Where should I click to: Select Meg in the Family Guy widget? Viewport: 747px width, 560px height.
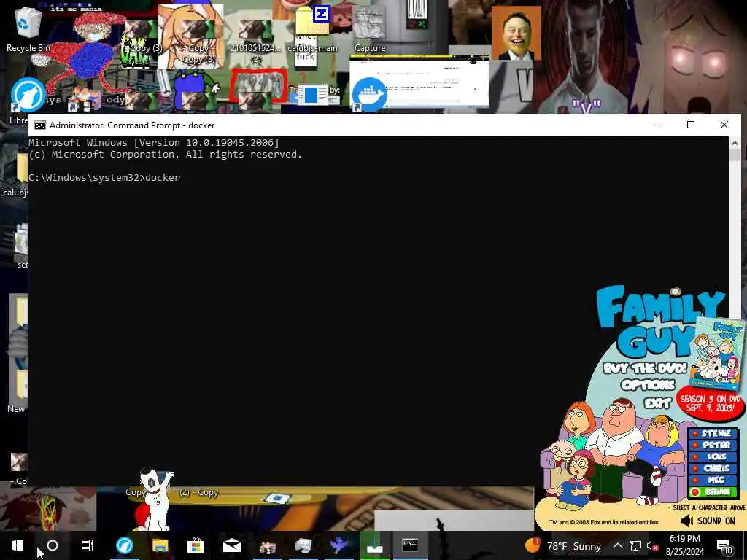pos(712,480)
